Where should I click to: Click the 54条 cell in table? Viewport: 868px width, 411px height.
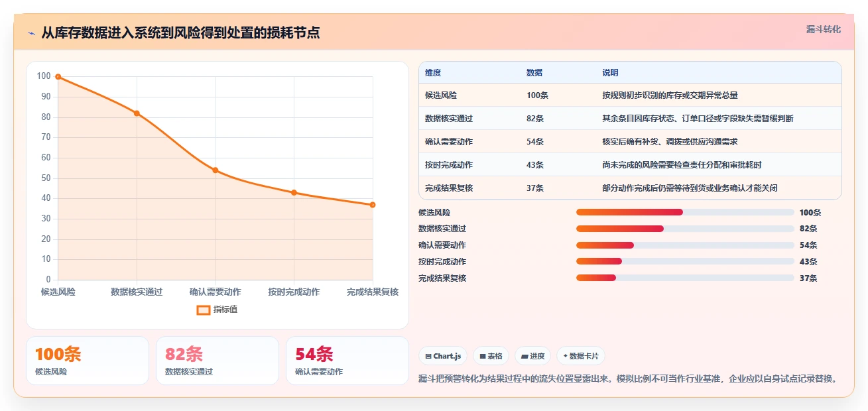click(x=535, y=142)
